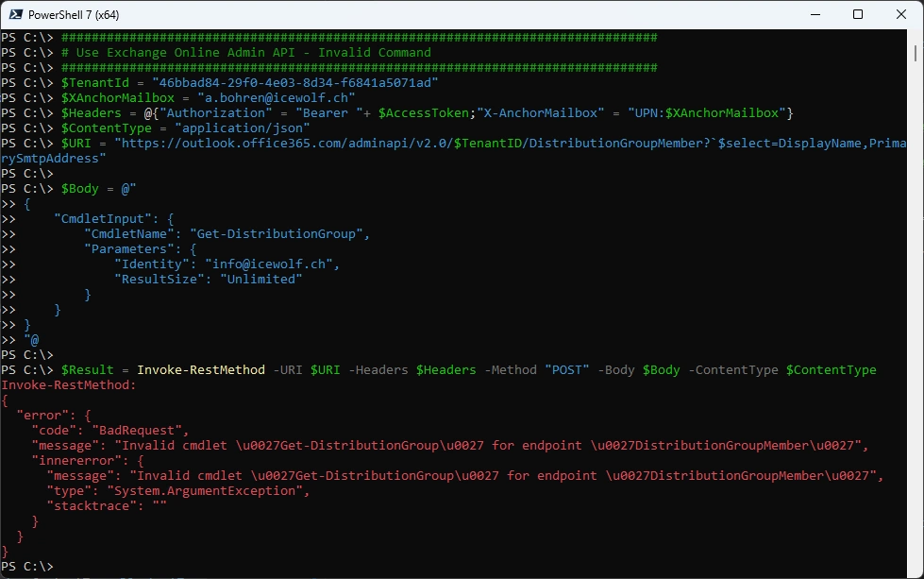Click the PowerShell icon in the title bar

[x=14, y=14]
